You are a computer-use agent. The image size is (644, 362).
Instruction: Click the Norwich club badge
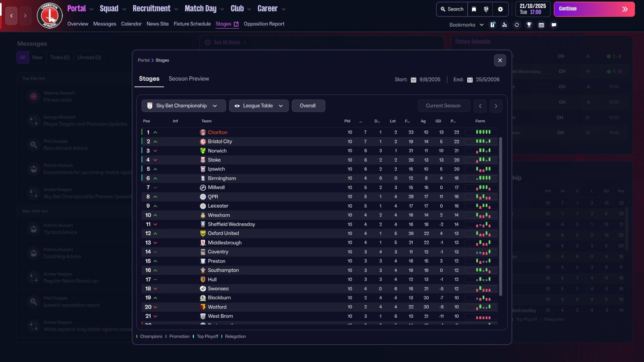(203, 151)
